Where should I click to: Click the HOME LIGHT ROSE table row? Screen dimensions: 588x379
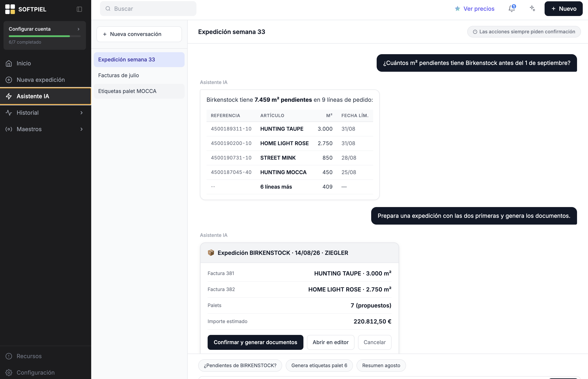click(290, 143)
